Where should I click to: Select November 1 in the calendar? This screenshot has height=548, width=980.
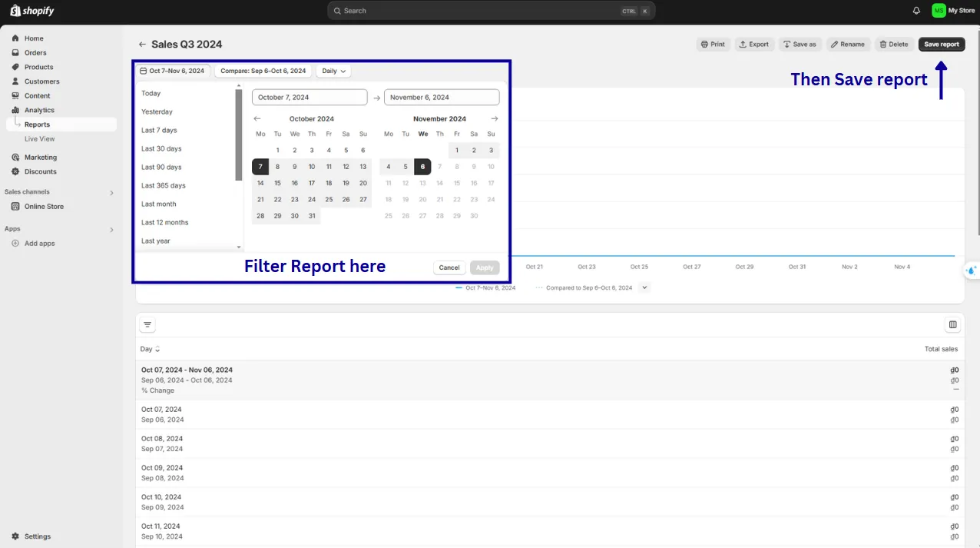click(457, 151)
